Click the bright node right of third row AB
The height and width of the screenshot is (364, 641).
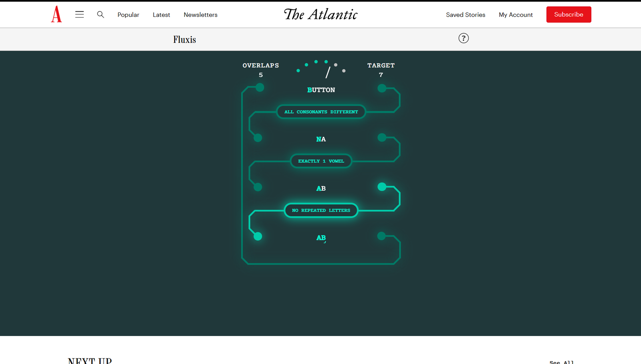(x=382, y=187)
